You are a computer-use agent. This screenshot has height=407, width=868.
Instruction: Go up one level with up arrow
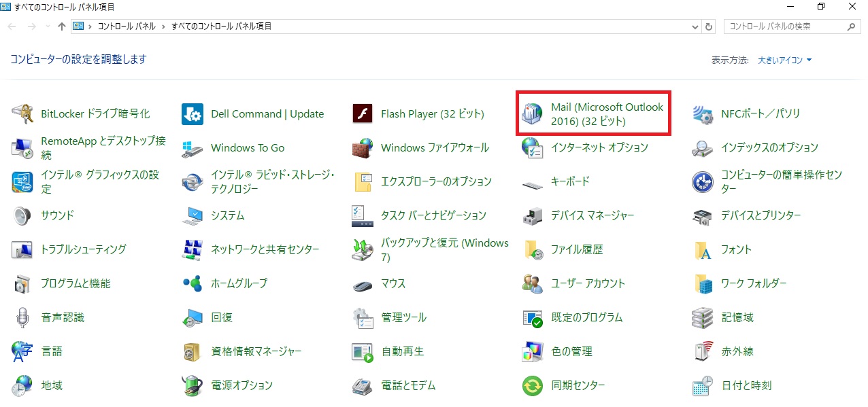(x=62, y=26)
